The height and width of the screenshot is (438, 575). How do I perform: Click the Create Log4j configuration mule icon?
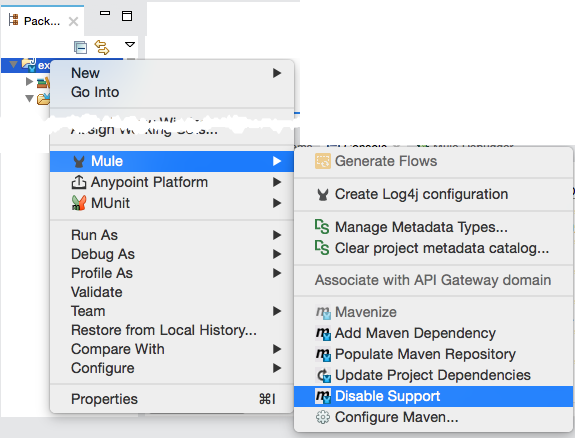(x=323, y=194)
